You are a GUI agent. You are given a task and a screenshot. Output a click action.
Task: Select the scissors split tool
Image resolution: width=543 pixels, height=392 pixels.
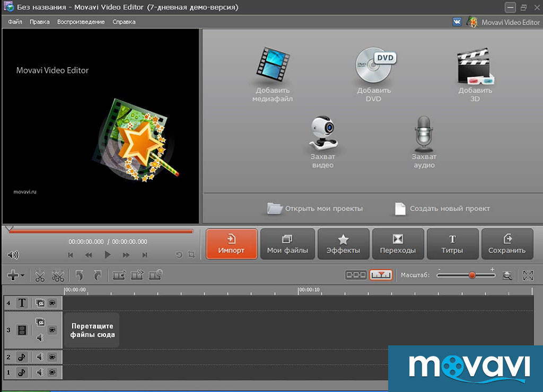[40, 276]
